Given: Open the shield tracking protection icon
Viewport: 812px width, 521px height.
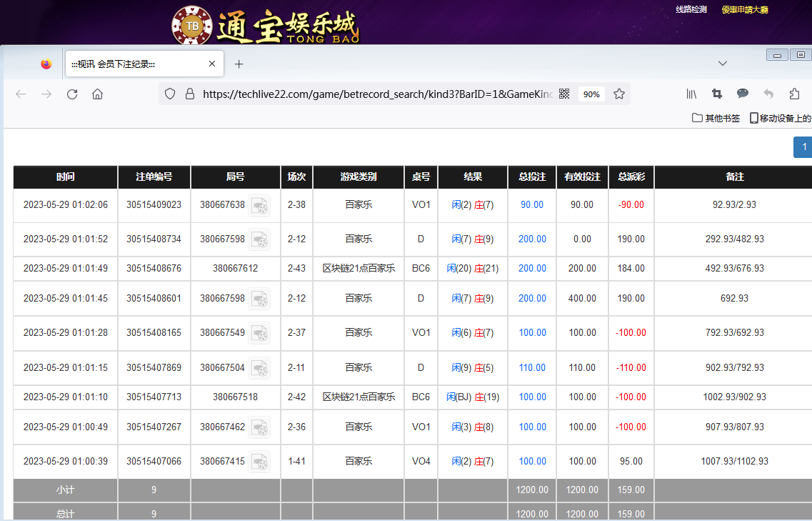Looking at the screenshot, I should [x=170, y=94].
